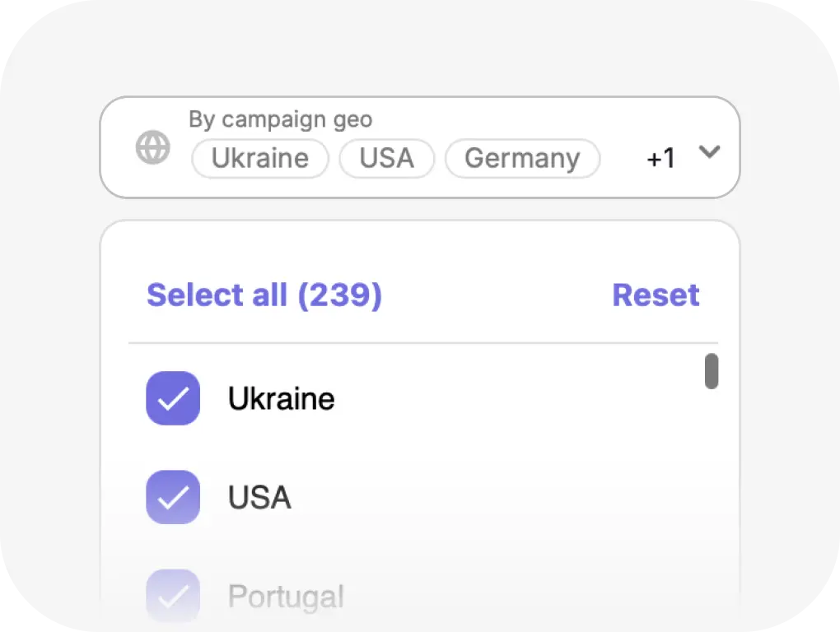Select the Germany tag chip
The height and width of the screenshot is (632, 840).
coord(521,158)
